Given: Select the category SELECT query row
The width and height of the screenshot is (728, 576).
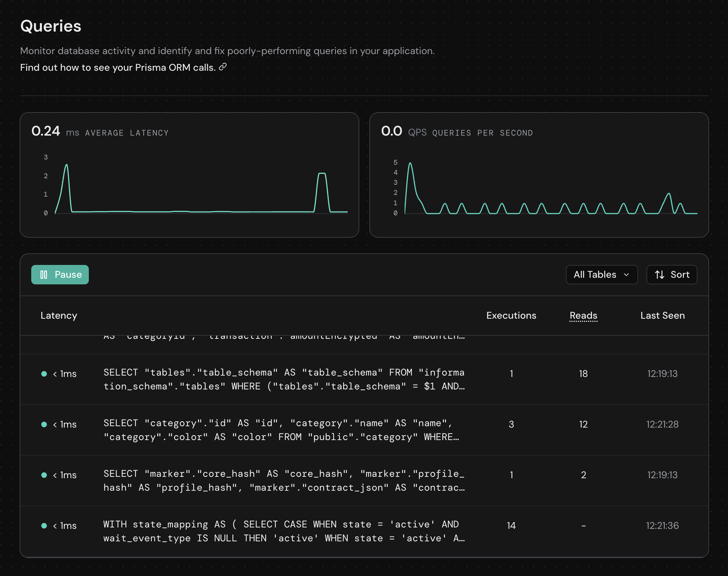Looking at the screenshot, I should pyautogui.click(x=364, y=430).
